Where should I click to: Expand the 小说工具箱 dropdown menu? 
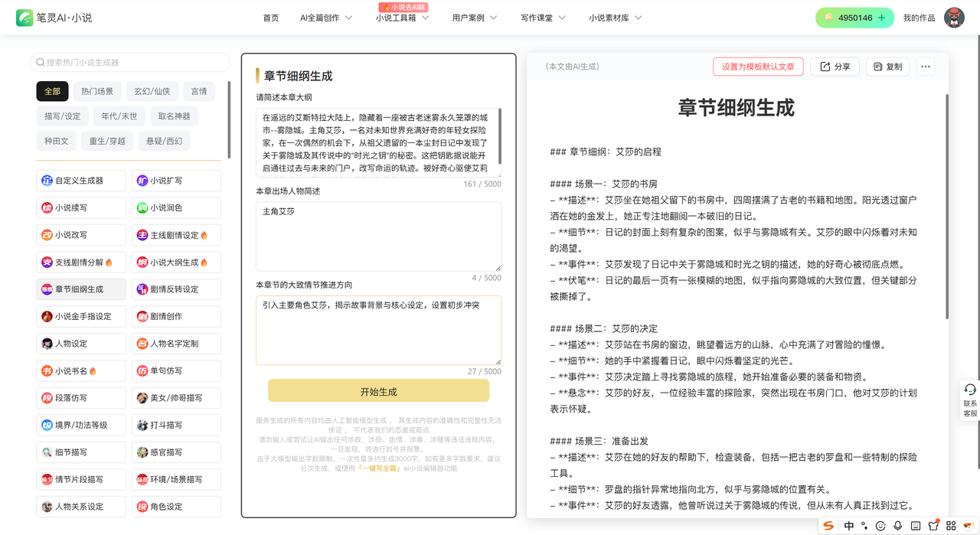(401, 18)
